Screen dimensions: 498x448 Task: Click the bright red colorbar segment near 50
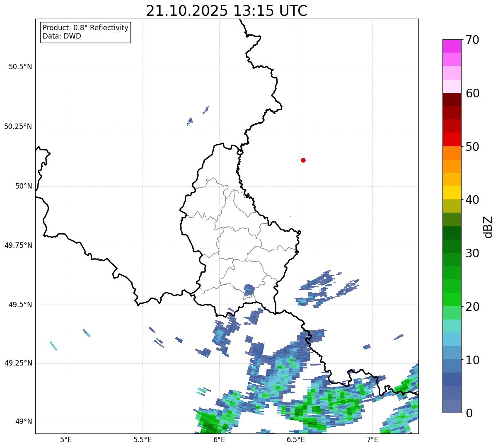pos(452,140)
